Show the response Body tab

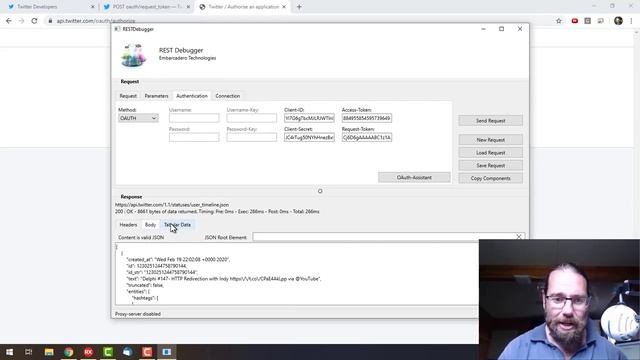(x=150, y=225)
